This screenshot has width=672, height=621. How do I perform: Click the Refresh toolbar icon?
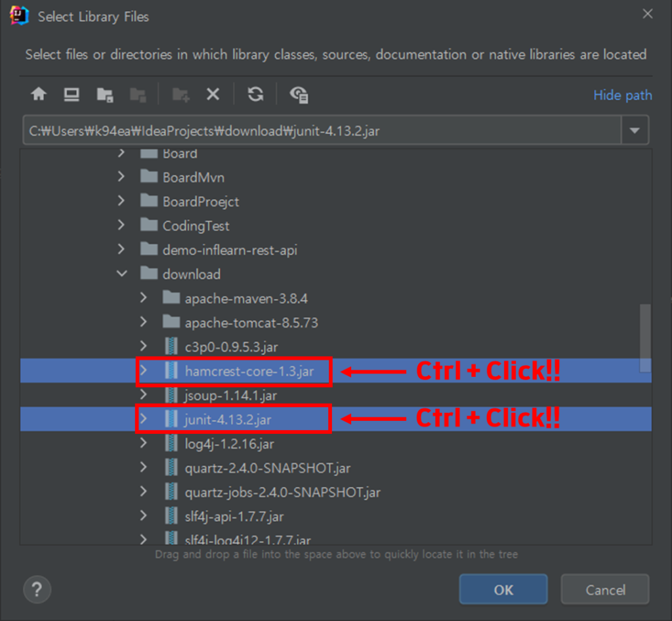(255, 95)
